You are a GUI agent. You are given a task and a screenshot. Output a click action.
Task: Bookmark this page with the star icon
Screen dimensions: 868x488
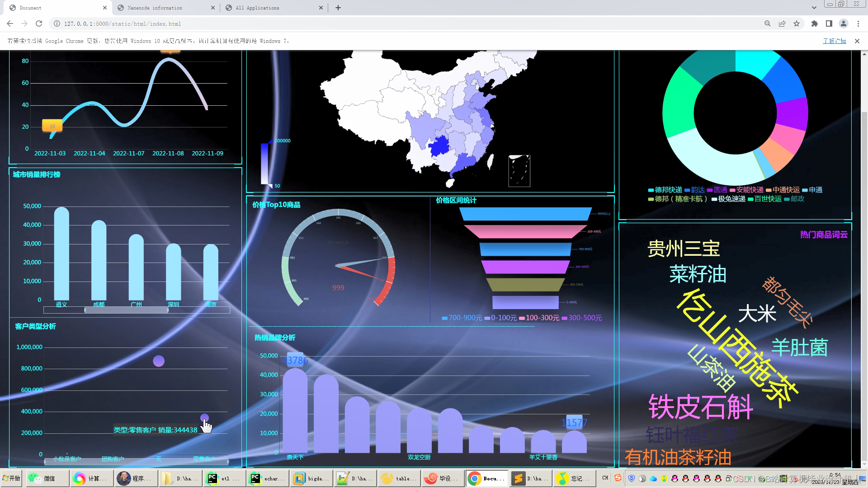[x=797, y=23]
